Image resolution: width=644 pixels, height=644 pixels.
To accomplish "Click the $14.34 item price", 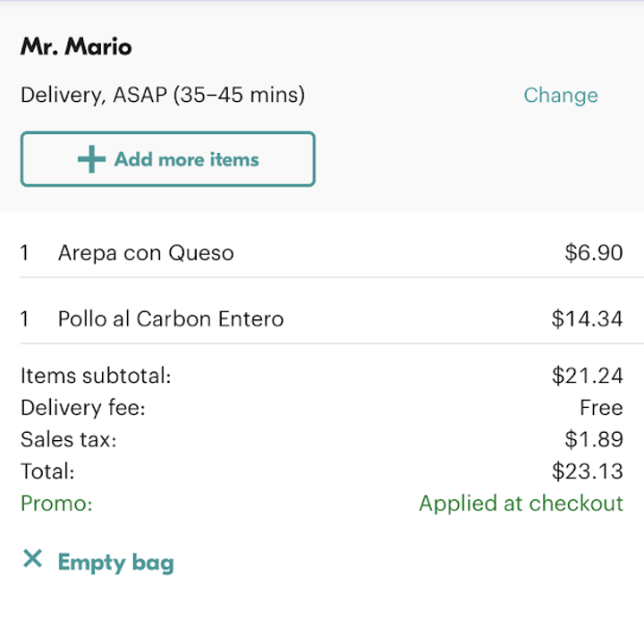I will 587,318.
